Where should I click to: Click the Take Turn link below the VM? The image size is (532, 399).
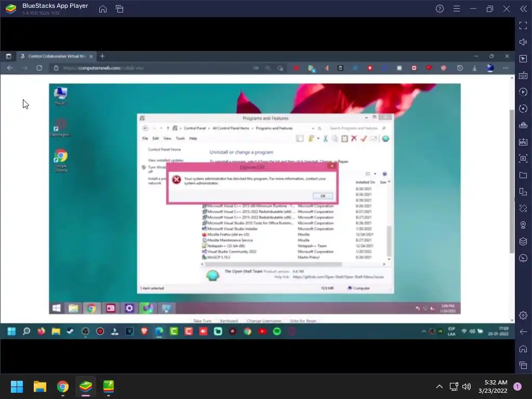(202, 321)
